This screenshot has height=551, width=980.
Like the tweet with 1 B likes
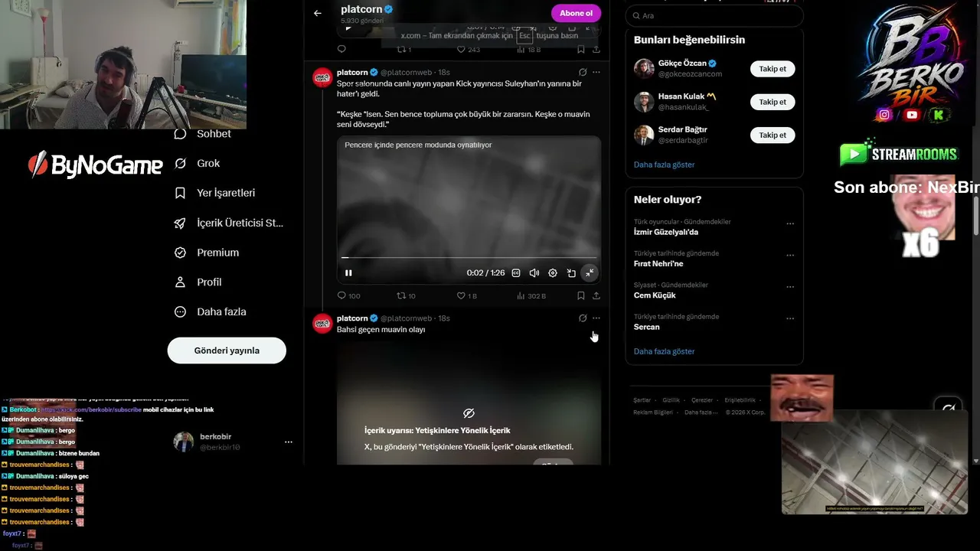click(x=466, y=295)
